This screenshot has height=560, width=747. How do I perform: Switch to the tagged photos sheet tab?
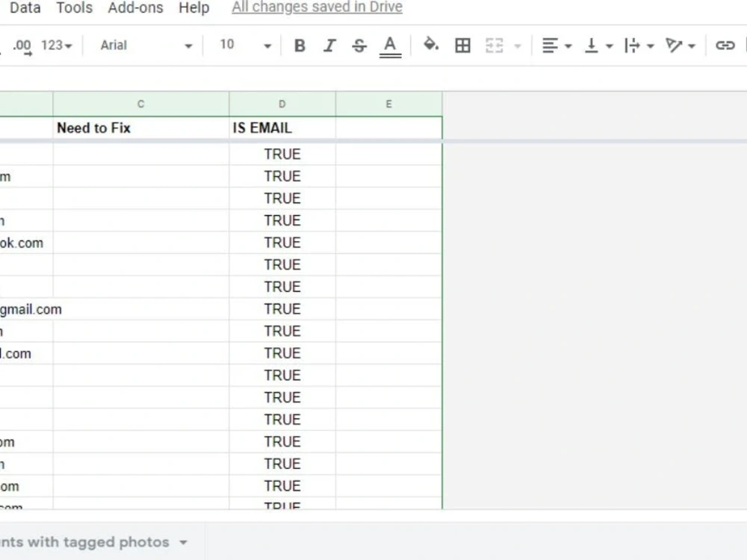tap(85, 542)
